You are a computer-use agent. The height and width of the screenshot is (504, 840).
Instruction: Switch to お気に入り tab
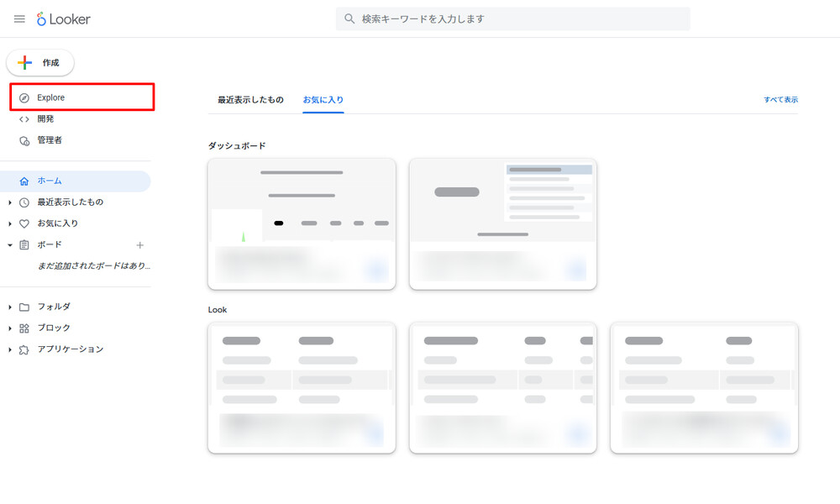click(x=323, y=100)
